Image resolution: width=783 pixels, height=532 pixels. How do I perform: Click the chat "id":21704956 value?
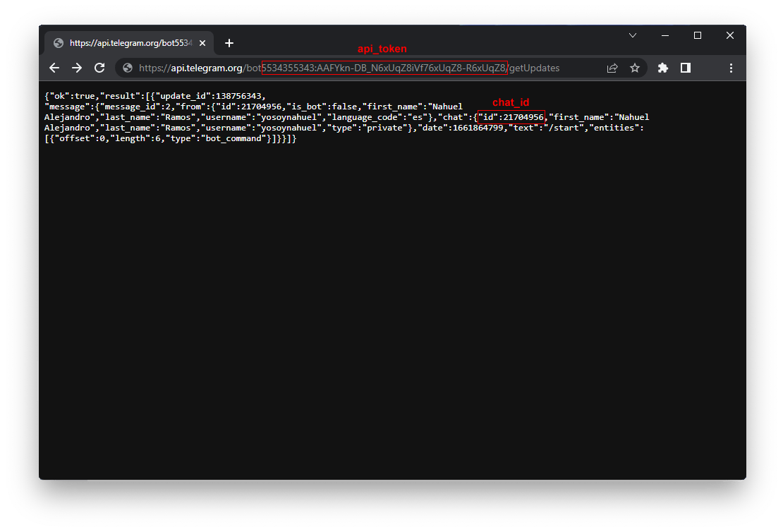click(x=511, y=117)
